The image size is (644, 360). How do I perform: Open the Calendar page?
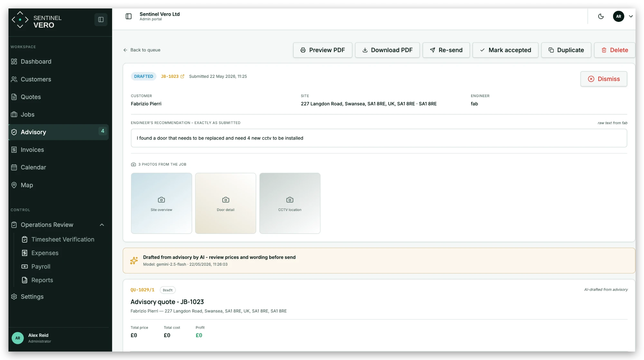click(59, 167)
